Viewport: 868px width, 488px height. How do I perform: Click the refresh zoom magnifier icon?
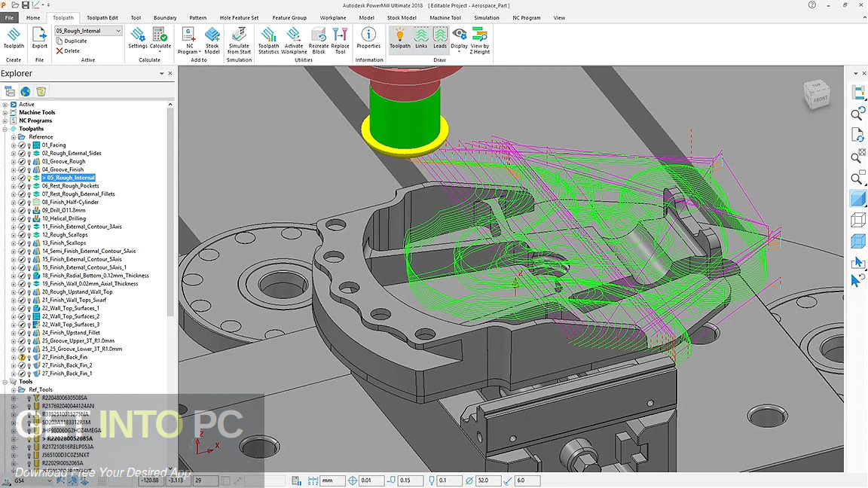858,114
